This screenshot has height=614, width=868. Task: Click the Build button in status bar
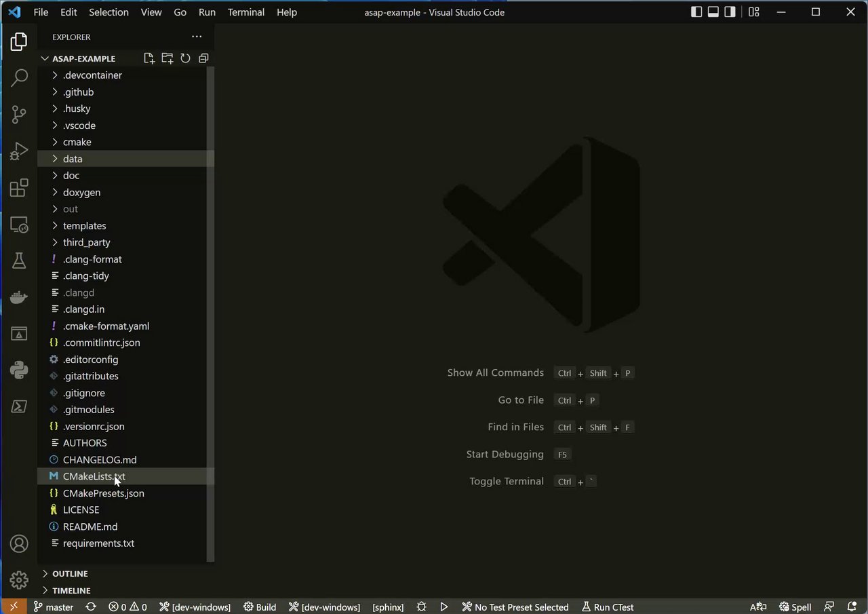pos(260,607)
